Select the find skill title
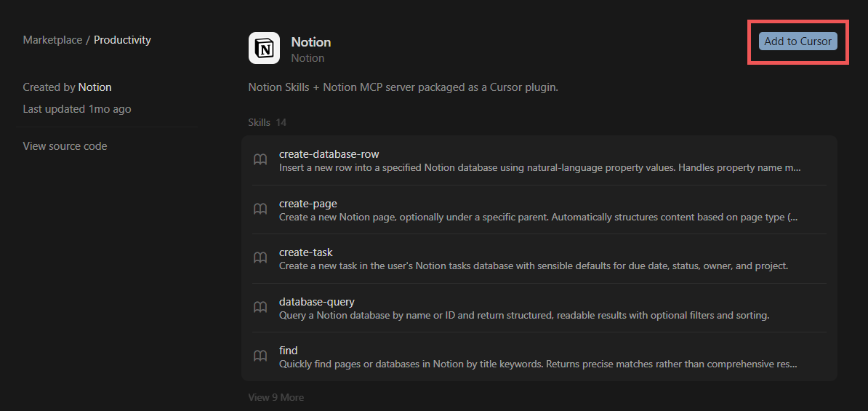The image size is (868, 411). (x=288, y=350)
